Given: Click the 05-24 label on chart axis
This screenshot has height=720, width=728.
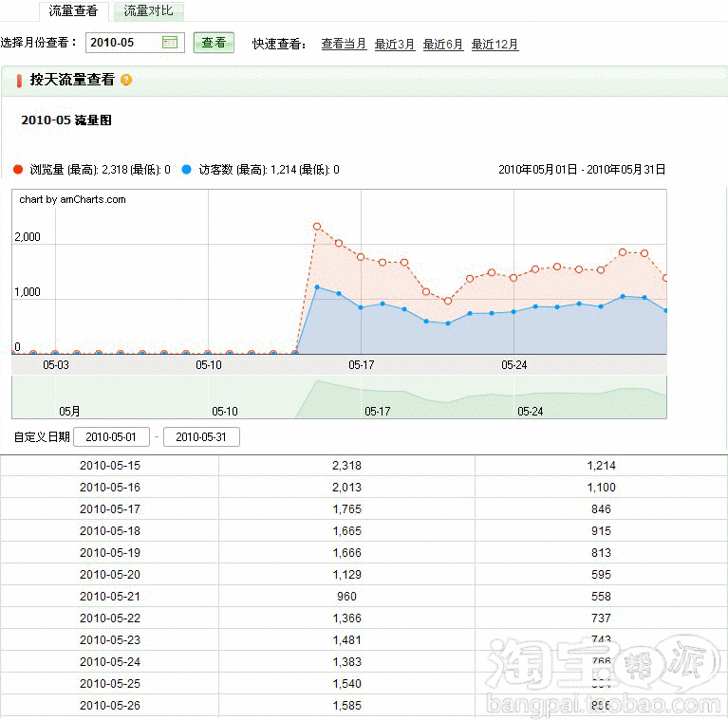Looking at the screenshot, I should pos(513,365).
